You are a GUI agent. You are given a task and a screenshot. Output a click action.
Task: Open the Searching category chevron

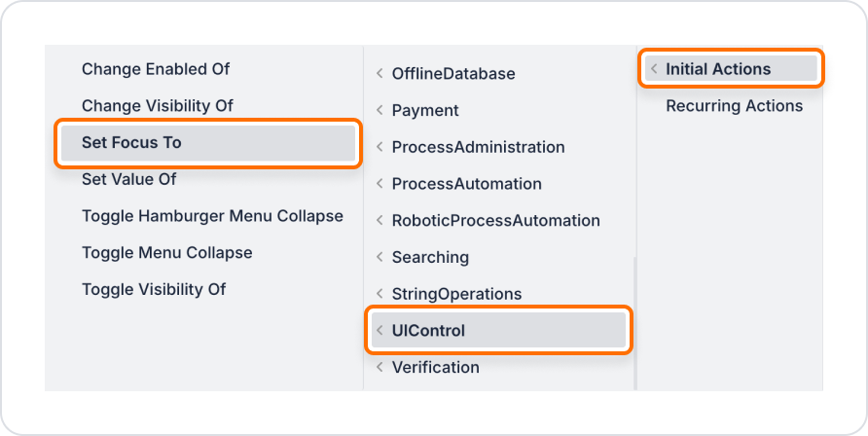click(380, 257)
